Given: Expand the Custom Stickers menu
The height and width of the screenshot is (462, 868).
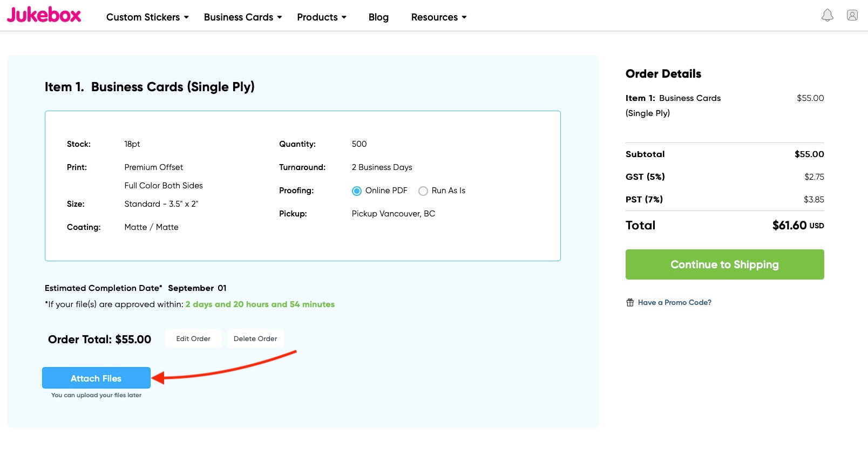Looking at the screenshot, I should (x=147, y=17).
